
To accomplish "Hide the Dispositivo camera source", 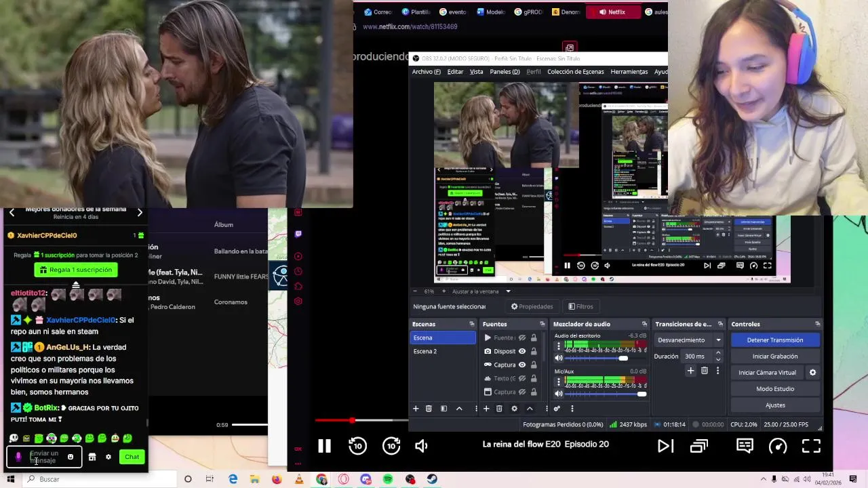I will [522, 351].
